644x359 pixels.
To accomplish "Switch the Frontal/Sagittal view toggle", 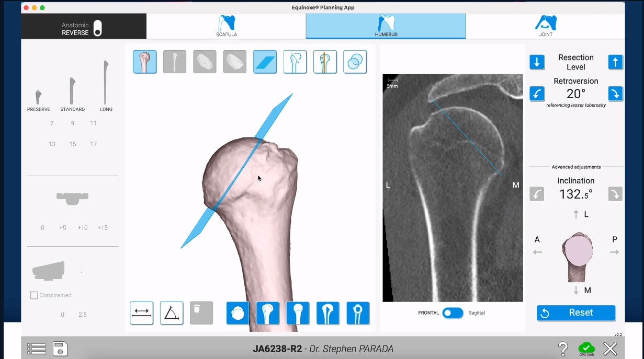I will (453, 312).
